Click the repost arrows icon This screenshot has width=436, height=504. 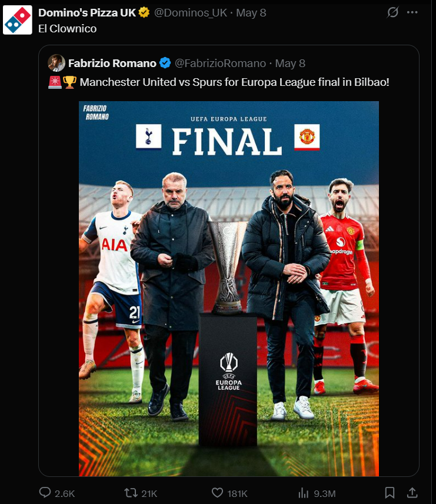131,493
